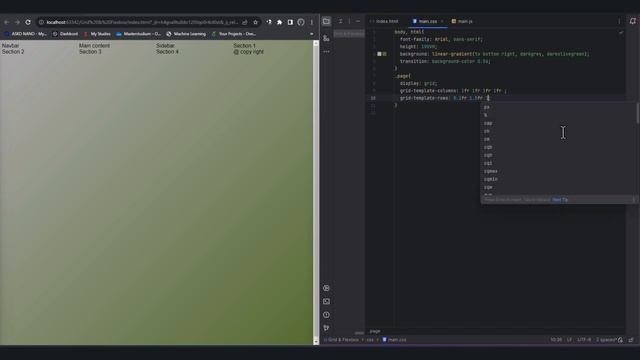Open editor tabs more-options icon
Image resolution: width=640 pixels, height=360 pixels.
click(619, 21)
